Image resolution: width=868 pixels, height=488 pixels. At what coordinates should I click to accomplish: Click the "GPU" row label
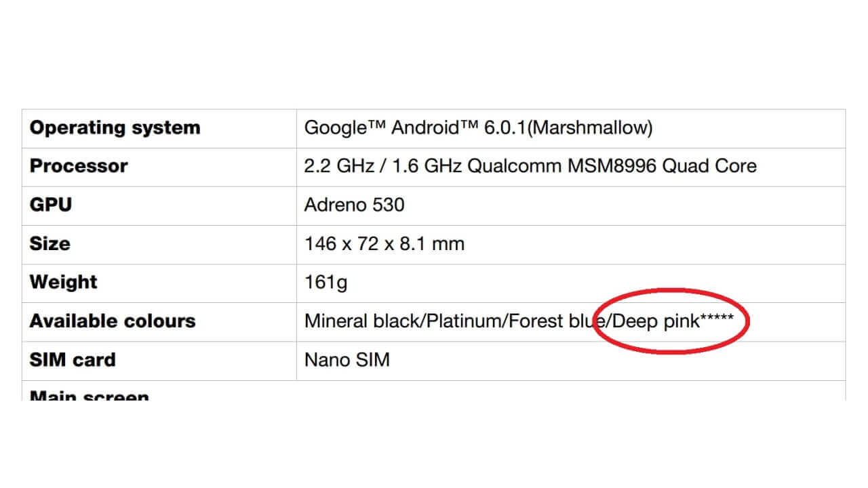tap(51, 205)
